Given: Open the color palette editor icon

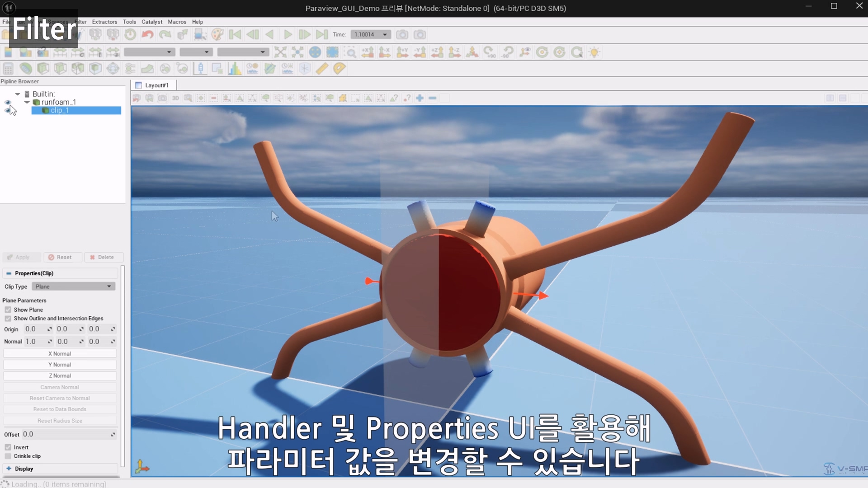Looking at the screenshot, I should point(217,34).
